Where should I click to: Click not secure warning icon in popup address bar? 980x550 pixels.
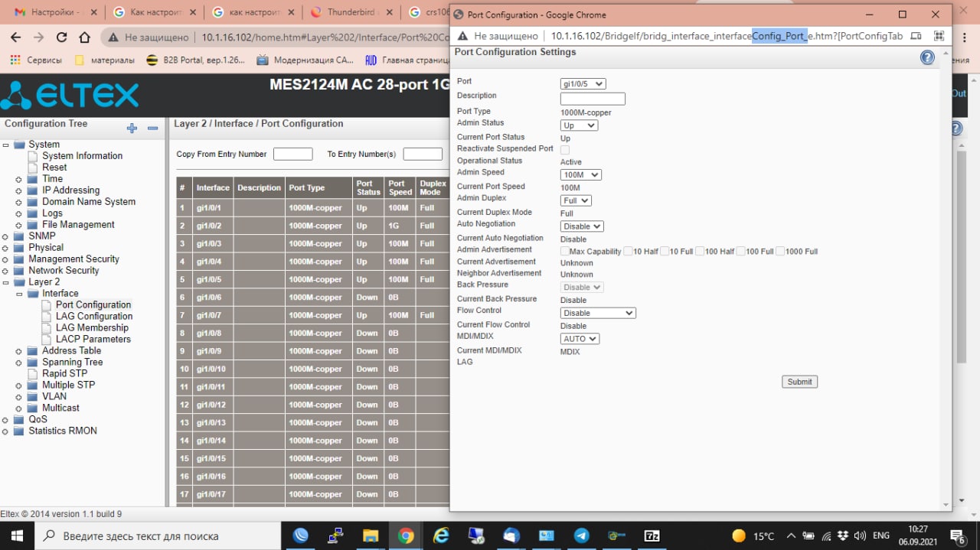462,36
